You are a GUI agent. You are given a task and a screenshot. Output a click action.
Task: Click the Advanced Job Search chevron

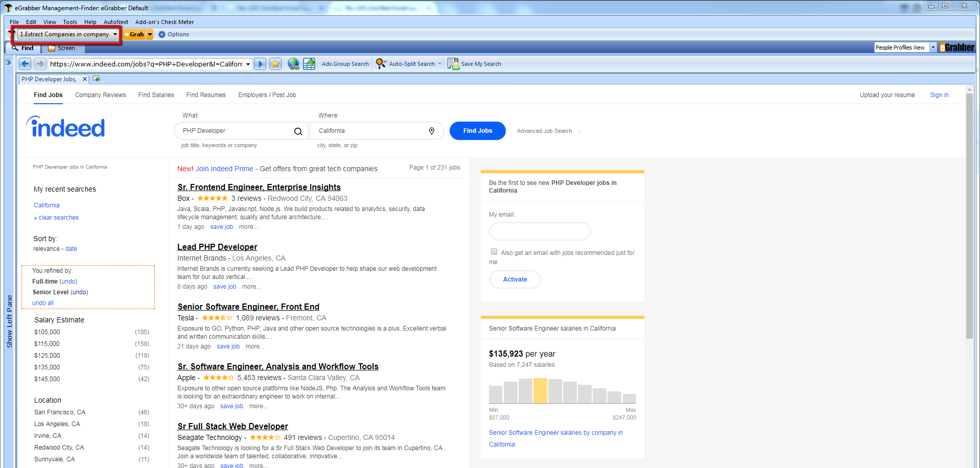click(x=579, y=131)
